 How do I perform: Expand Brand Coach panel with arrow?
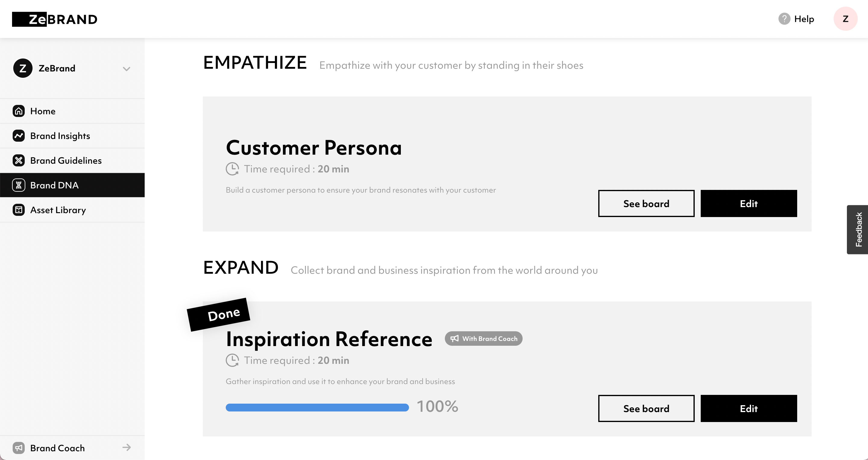[x=126, y=448]
